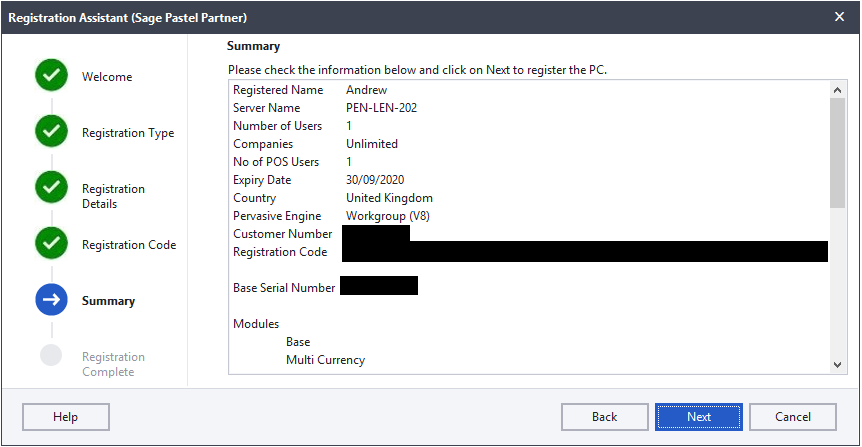The height and width of the screenshot is (447, 862).
Task: Click the instruction text about registering the PC
Action: point(418,70)
